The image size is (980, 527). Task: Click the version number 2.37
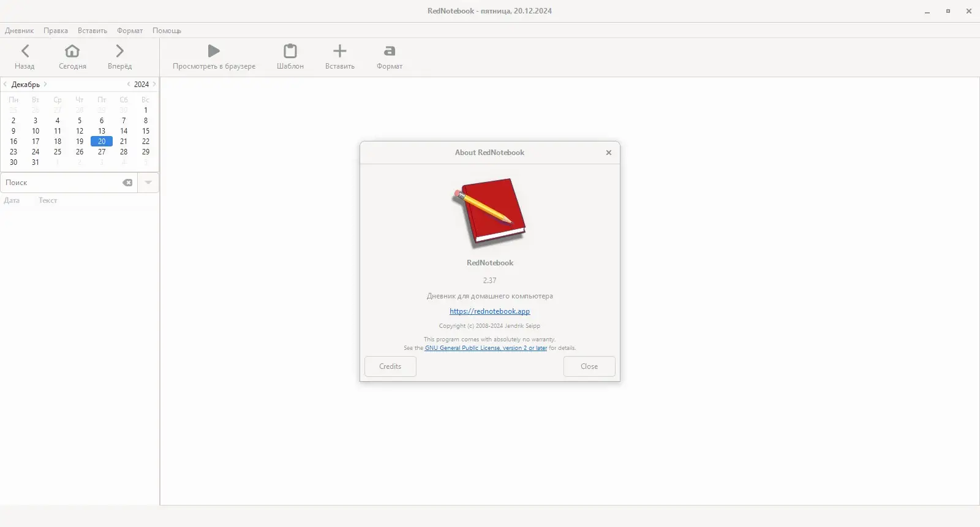pyautogui.click(x=489, y=281)
